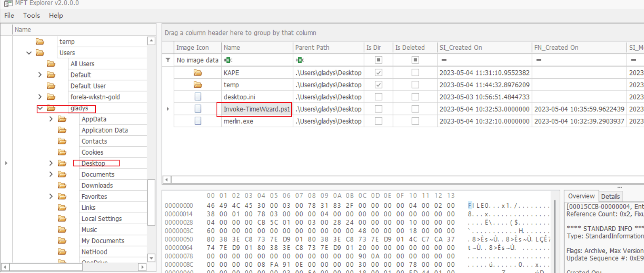Toggle Is Dir checkbox for KAPE row

[378, 73]
